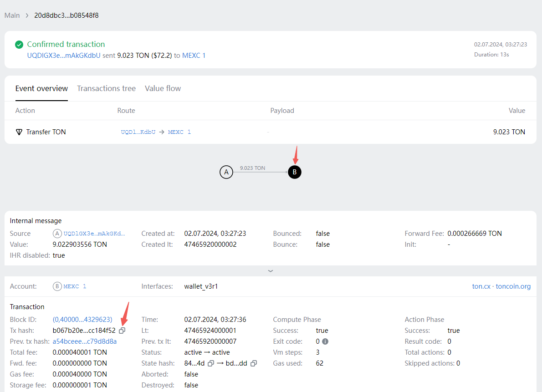Go back to Main via breadcrumb

(x=12, y=15)
